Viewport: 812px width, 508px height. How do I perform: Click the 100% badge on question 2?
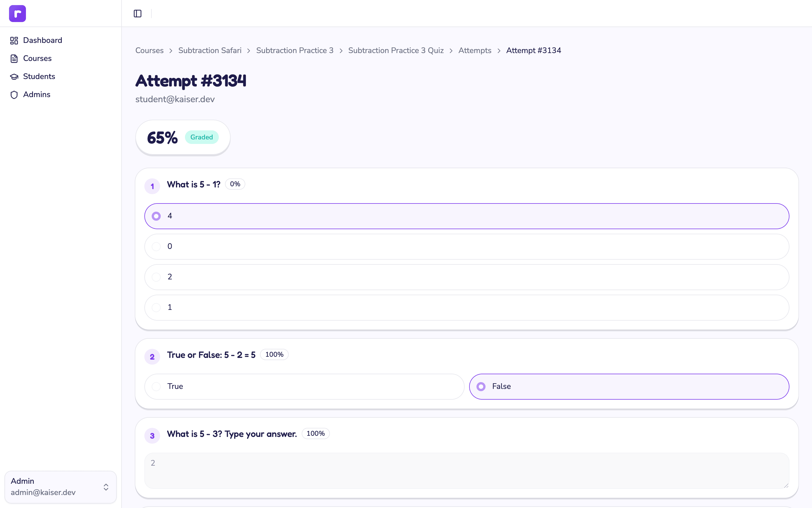(x=274, y=354)
